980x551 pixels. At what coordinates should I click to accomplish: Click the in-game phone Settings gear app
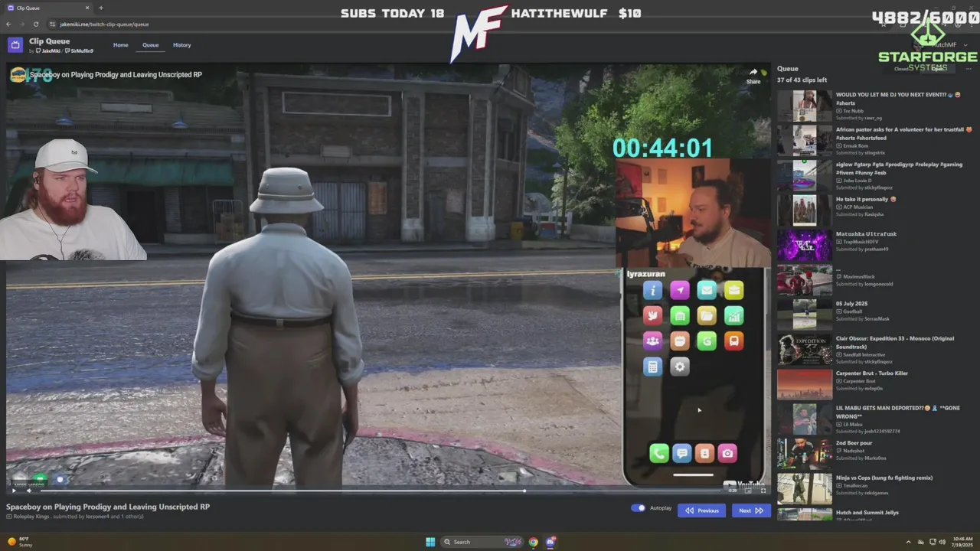click(x=680, y=367)
